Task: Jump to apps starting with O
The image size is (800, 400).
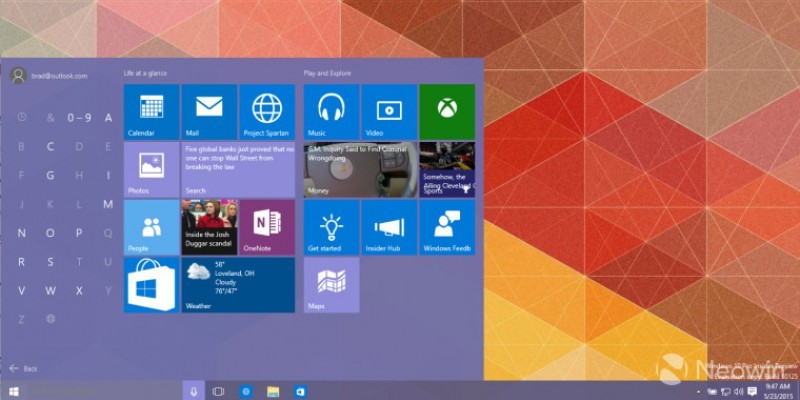Action: [51, 233]
